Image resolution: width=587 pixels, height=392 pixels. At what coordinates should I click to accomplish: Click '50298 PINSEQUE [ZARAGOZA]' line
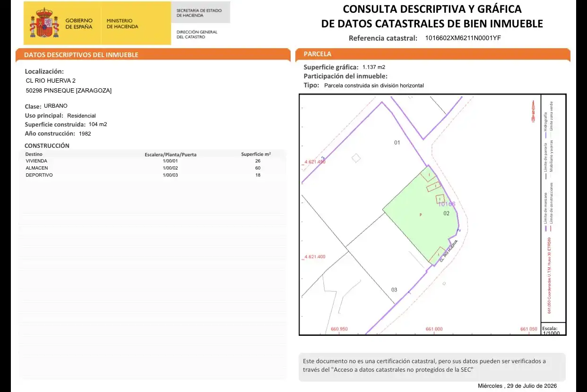[x=69, y=90]
